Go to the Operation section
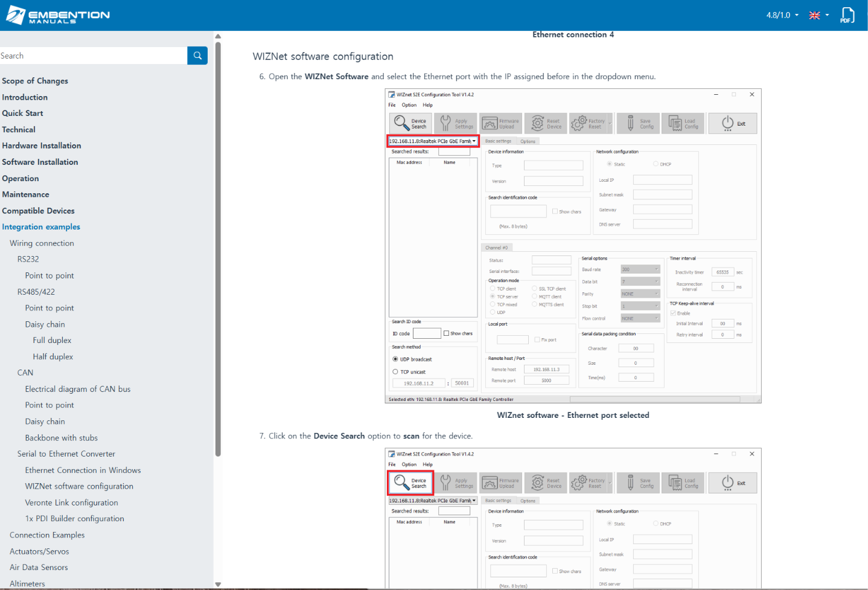 click(21, 179)
